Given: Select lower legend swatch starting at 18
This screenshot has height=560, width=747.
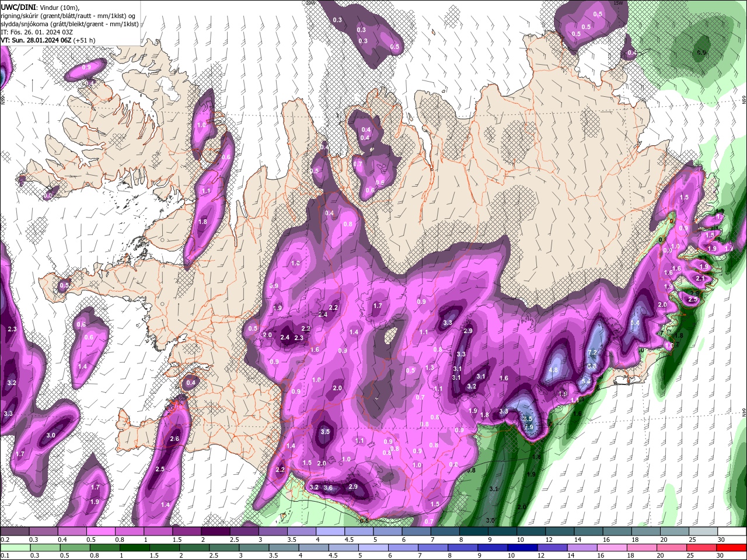Looking at the screenshot, I should click(x=641, y=548).
